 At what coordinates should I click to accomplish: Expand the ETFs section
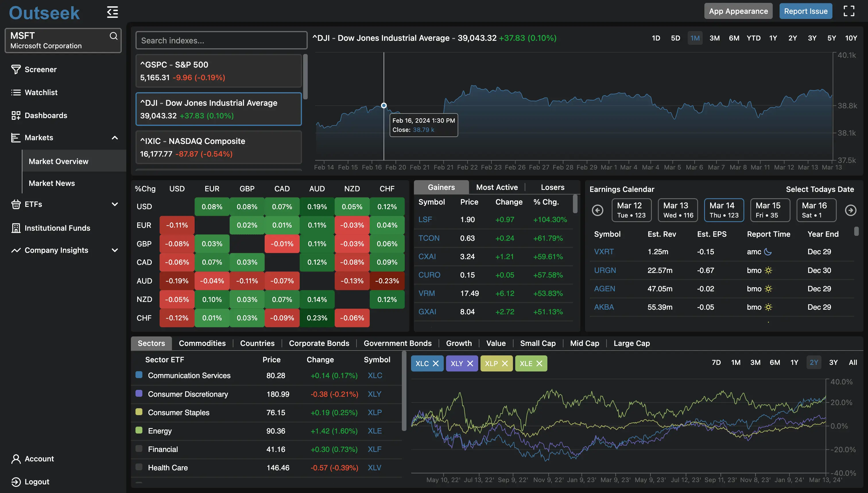tap(115, 204)
